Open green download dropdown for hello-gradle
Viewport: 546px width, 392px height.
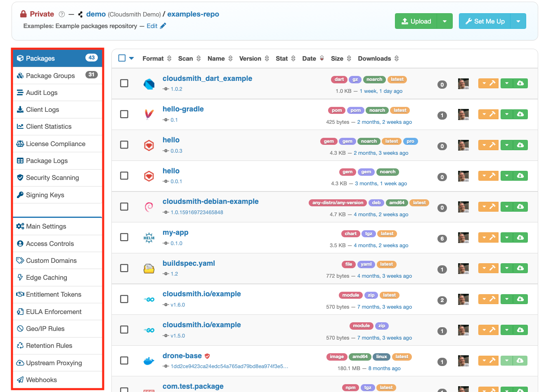(x=507, y=114)
